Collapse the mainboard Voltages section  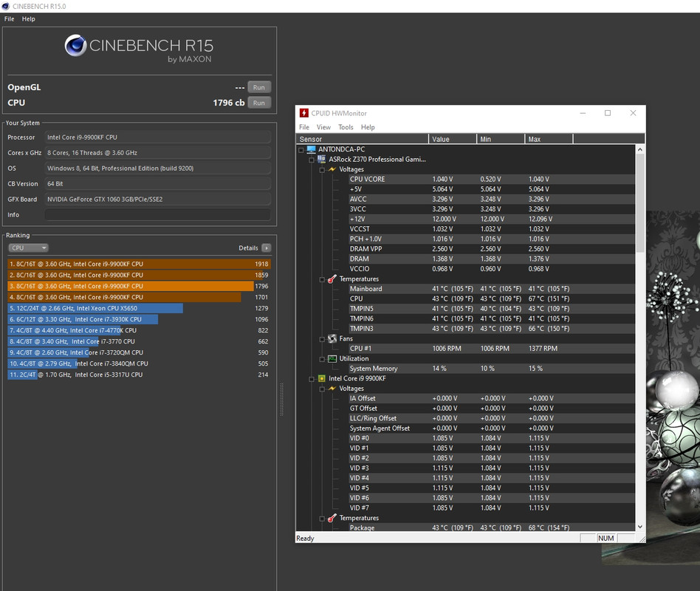(x=322, y=170)
